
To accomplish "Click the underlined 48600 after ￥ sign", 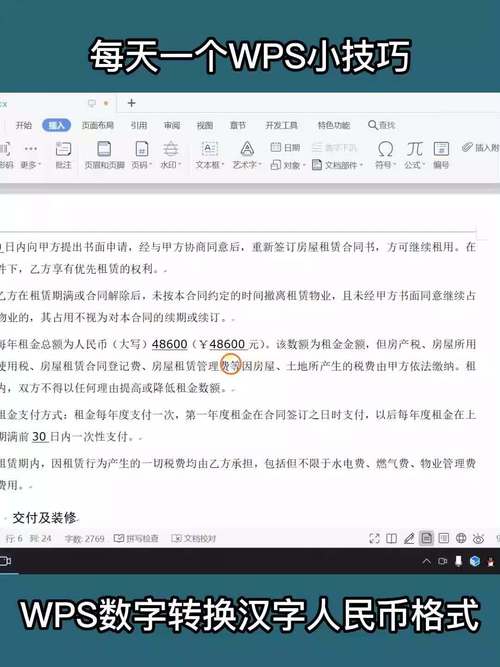I will [x=227, y=344].
